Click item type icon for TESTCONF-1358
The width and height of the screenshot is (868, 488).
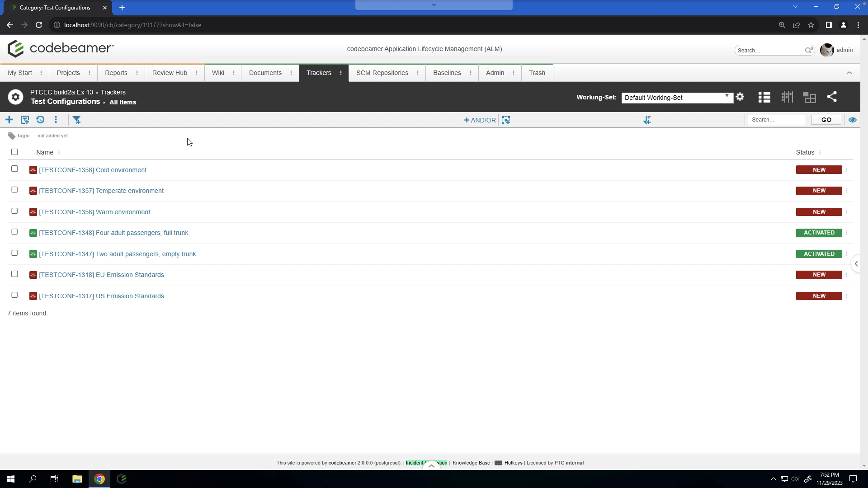(x=33, y=170)
